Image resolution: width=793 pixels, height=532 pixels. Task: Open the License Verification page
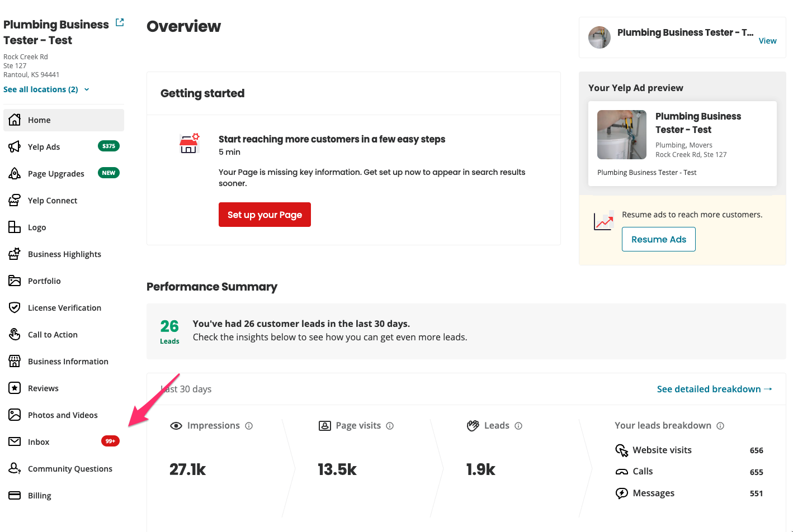pyautogui.click(x=64, y=308)
